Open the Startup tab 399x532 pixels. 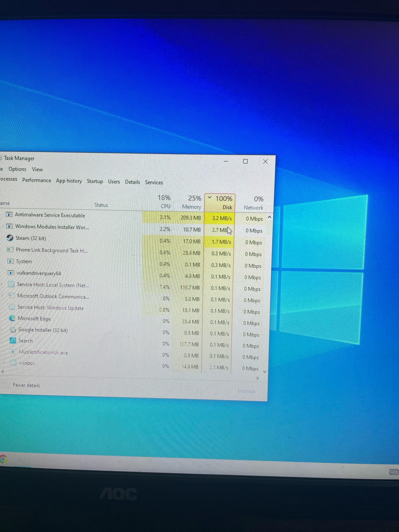click(95, 181)
